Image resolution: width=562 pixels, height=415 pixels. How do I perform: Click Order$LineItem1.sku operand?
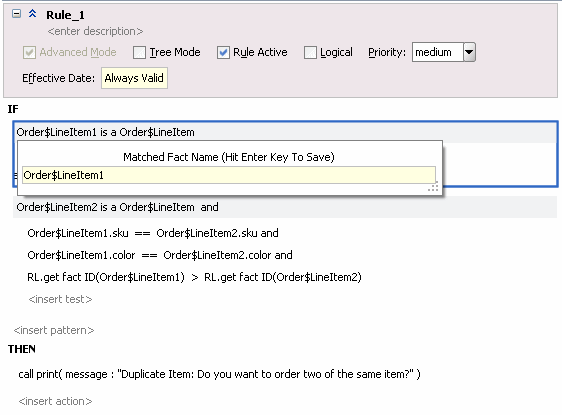(78, 233)
